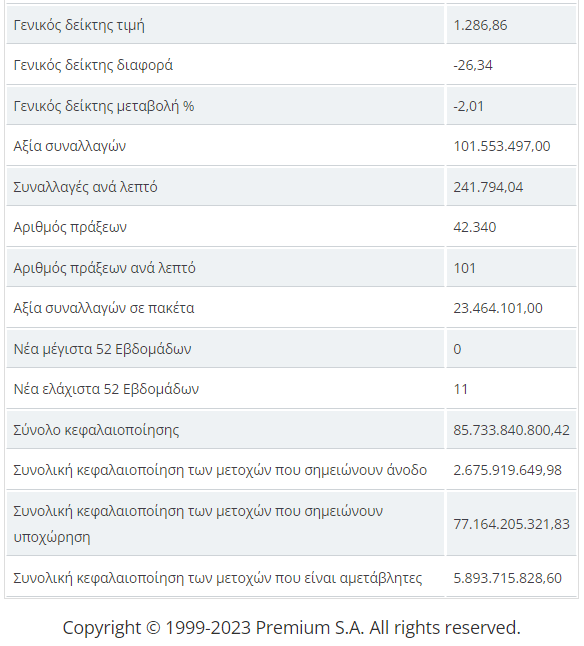The height and width of the screenshot is (646, 584).
Task: Click the value 23.464.101,00
Action: click(498, 308)
